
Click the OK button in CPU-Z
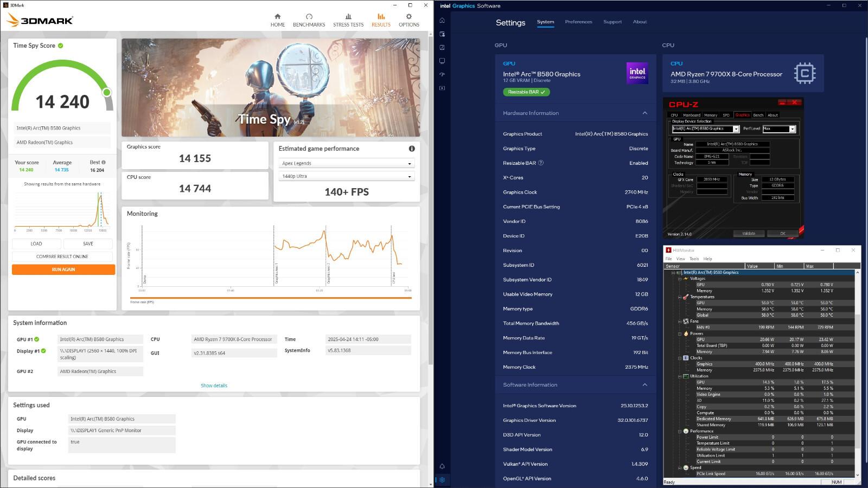tap(783, 234)
